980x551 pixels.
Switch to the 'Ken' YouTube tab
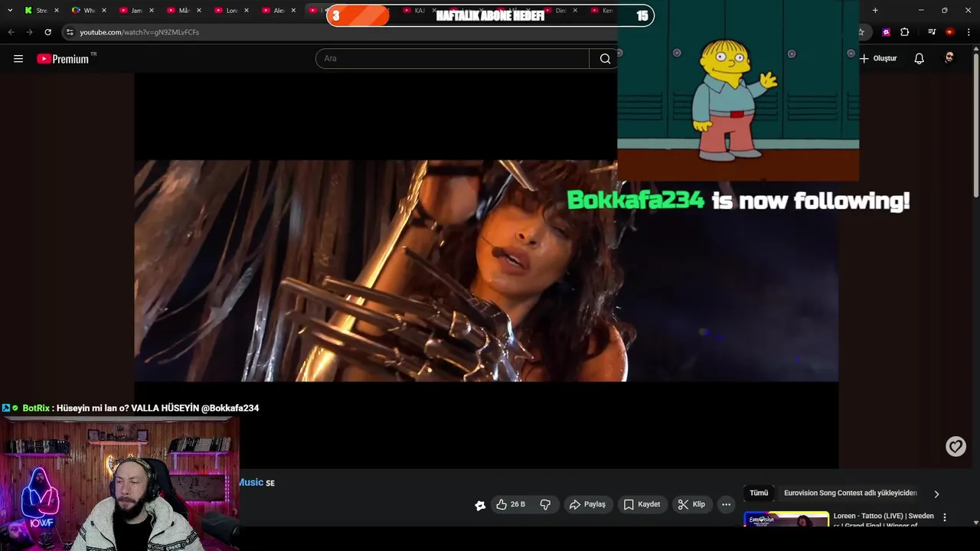click(x=603, y=11)
